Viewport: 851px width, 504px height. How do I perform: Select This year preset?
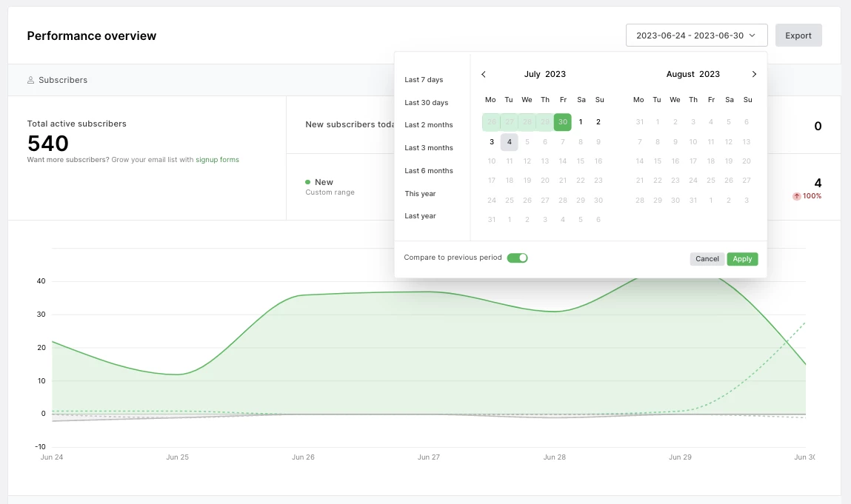[x=420, y=194]
